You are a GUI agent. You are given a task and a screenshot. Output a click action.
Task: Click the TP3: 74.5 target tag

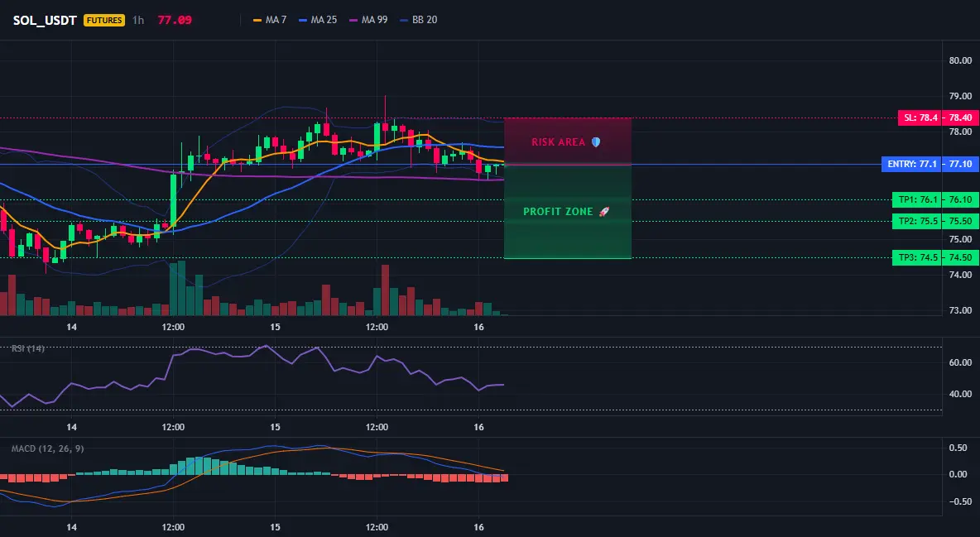click(x=917, y=257)
